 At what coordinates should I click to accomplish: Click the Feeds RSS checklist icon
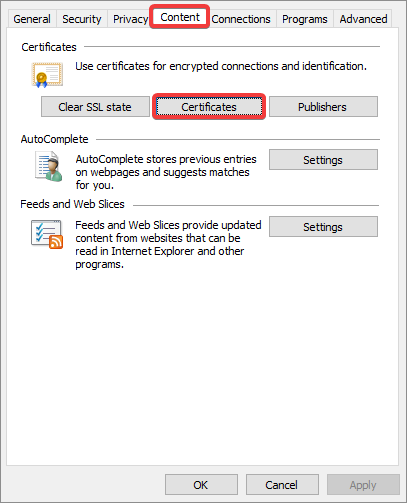[47, 234]
